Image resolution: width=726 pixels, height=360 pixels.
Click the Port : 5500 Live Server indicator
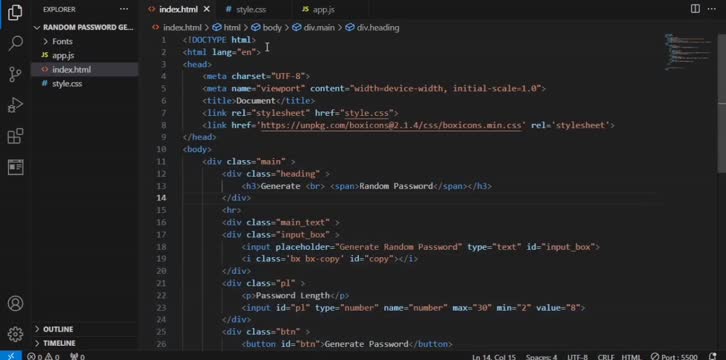tap(674, 357)
